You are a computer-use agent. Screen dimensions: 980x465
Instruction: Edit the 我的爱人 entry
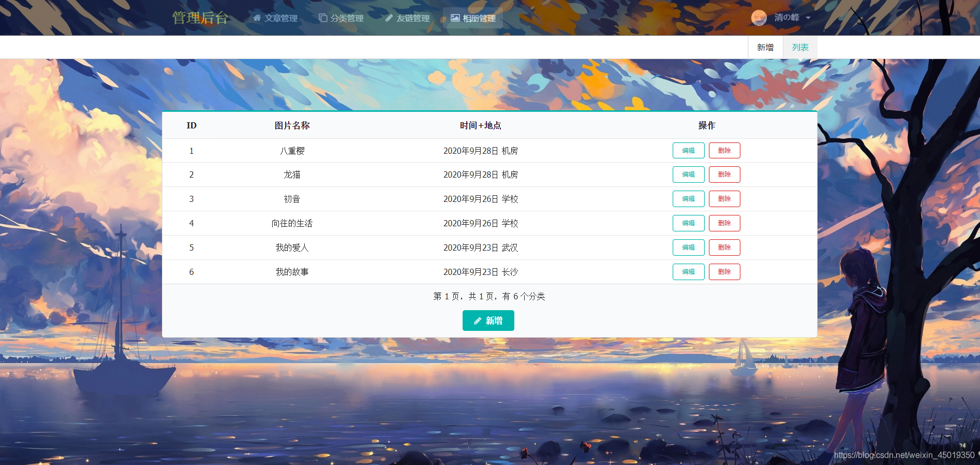coord(688,248)
